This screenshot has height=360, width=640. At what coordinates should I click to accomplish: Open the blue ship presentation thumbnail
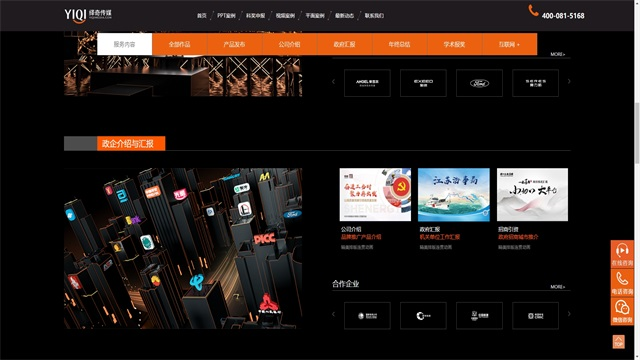coord(454,195)
